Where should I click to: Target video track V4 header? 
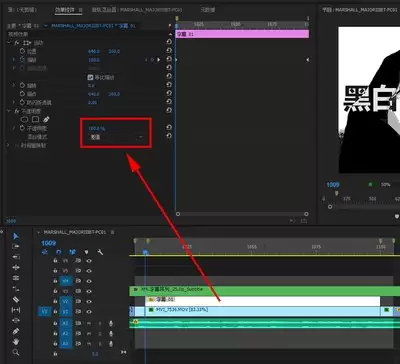66,281
